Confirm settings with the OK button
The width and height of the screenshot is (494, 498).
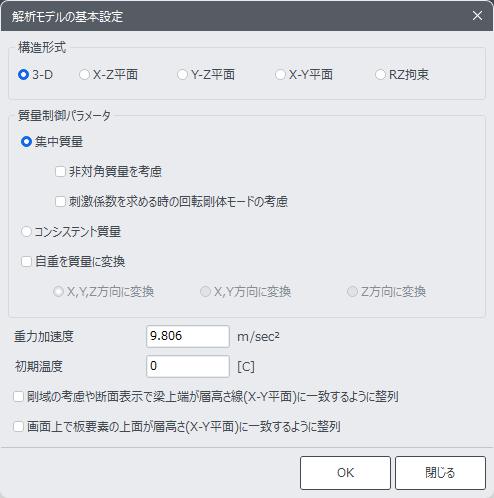click(345, 473)
